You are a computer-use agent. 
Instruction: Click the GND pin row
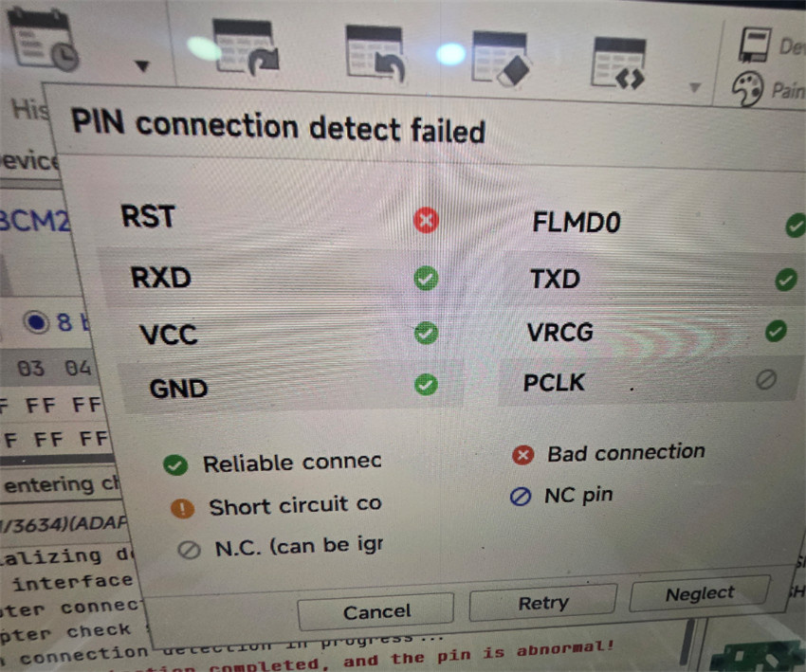(291, 387)
